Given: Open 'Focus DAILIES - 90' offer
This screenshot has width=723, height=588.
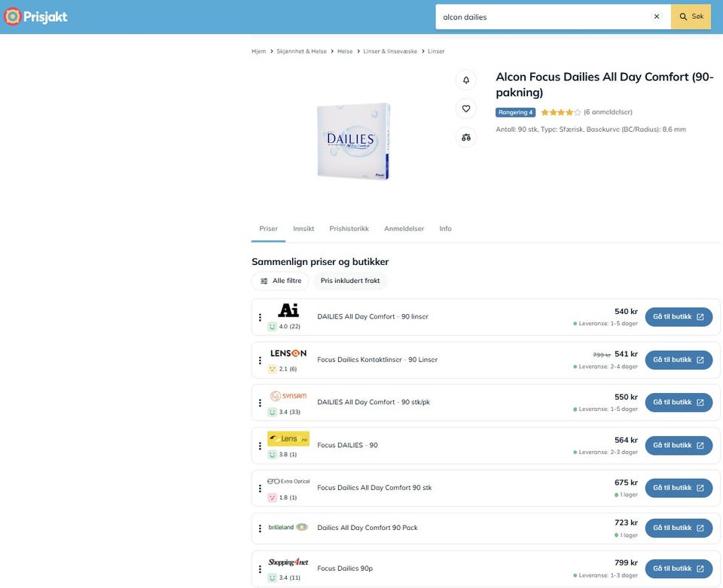Looking at the screenshot, I should [x=347, y=445].
